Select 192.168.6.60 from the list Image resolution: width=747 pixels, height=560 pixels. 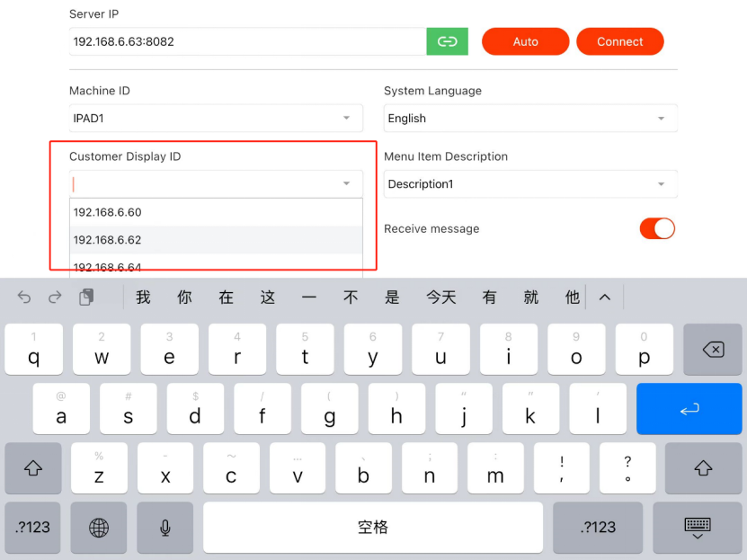tap(216, 212)
